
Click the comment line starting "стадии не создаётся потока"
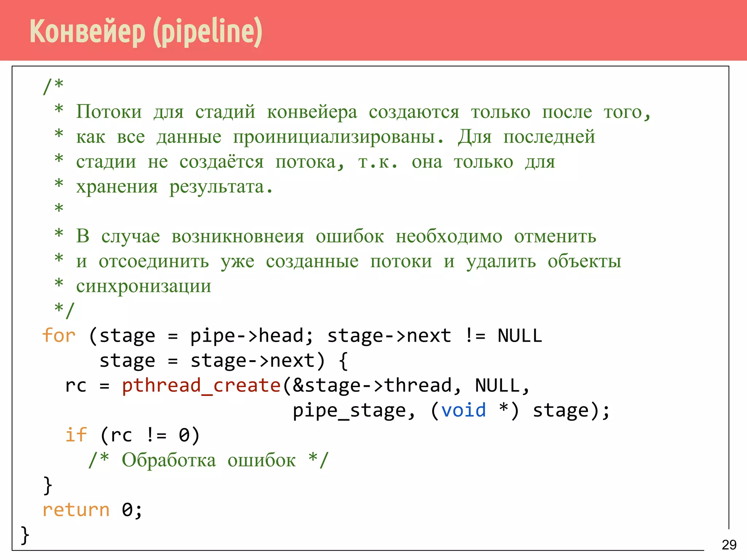point(316,162)
